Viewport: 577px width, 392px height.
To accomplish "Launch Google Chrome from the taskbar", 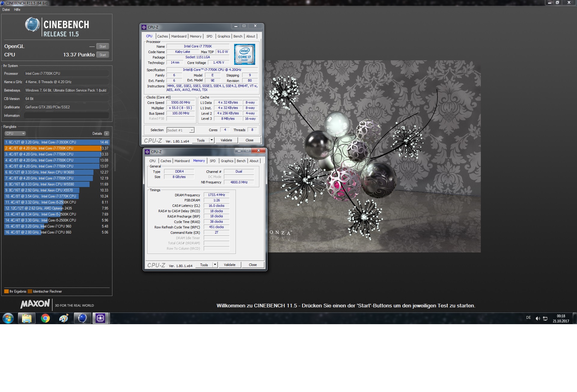I will pyautogui.click(x=45, y=318).
